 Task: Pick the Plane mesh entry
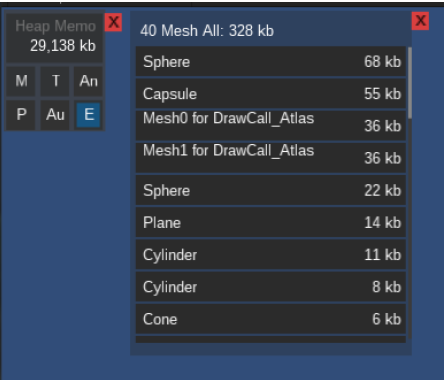click(x=271, y=223)
